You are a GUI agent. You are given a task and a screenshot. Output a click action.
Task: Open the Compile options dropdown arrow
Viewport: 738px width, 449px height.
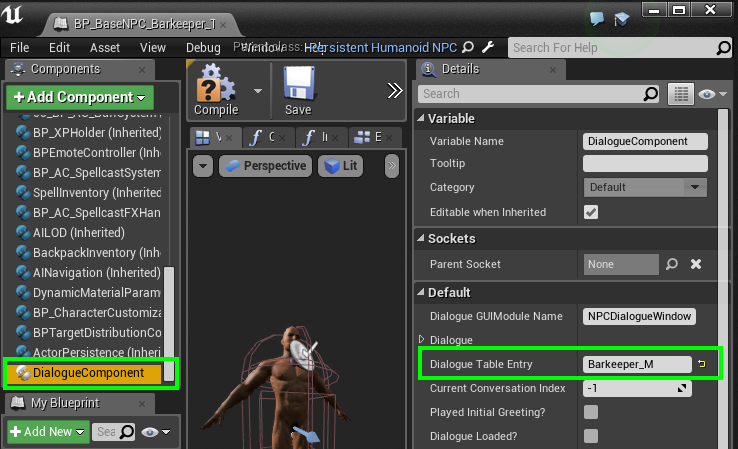256,90
